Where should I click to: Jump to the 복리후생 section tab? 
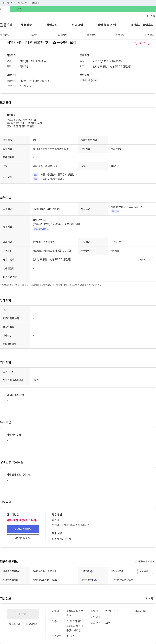[x=92, y=35]
